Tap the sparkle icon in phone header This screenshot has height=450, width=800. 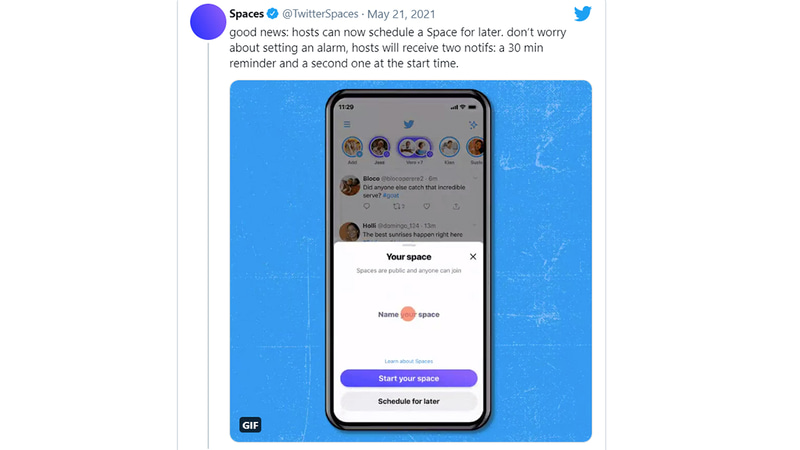473,125
